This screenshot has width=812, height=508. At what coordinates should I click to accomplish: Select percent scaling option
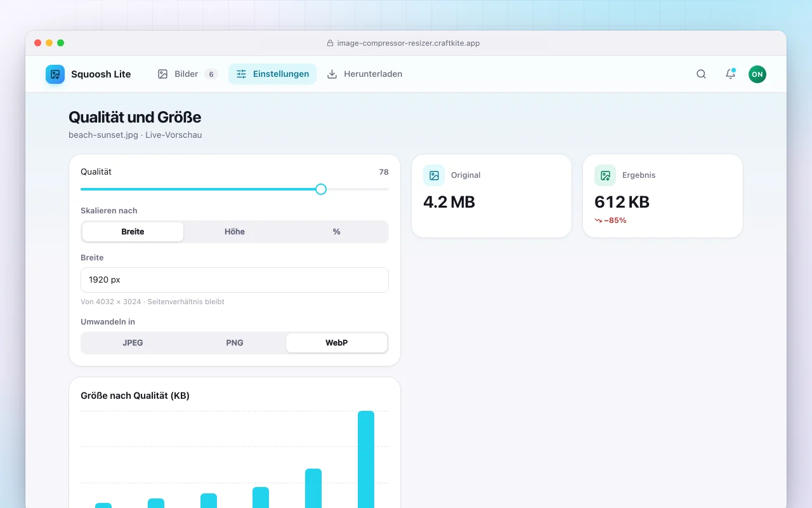[336, 232]
